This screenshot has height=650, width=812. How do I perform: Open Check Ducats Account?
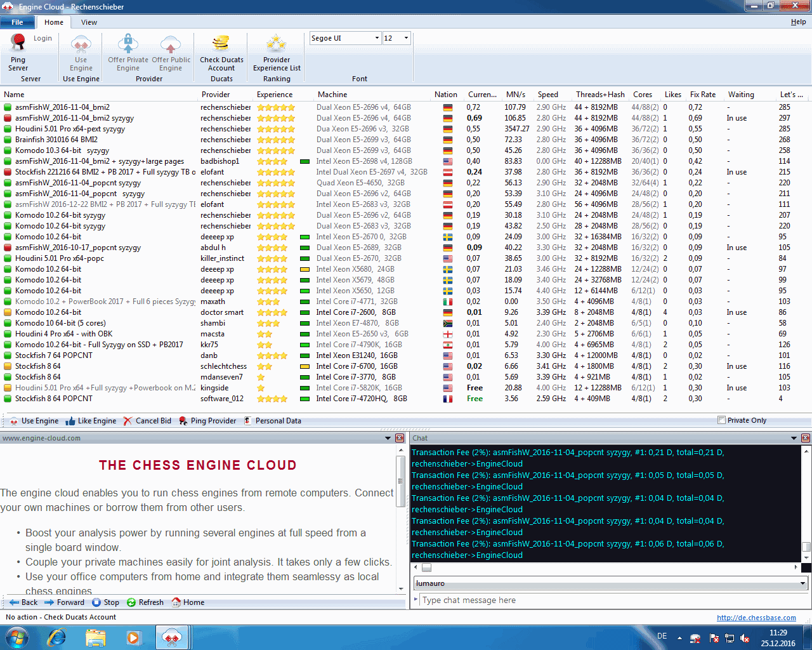(x=221, y=53)
